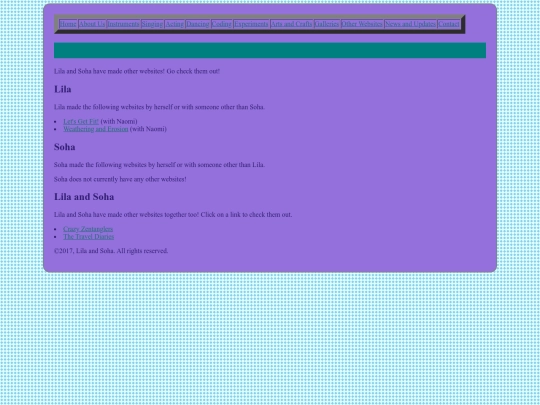Open News and Updates page

410,24
